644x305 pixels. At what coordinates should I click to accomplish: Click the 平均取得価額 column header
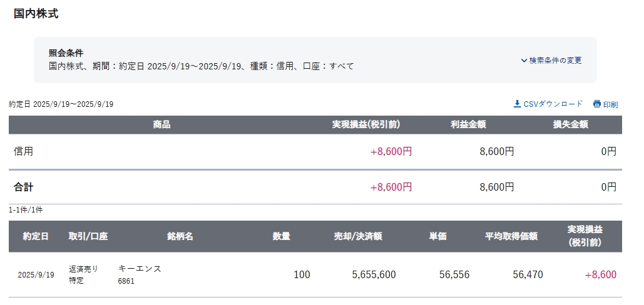click(x=511, y=236)
